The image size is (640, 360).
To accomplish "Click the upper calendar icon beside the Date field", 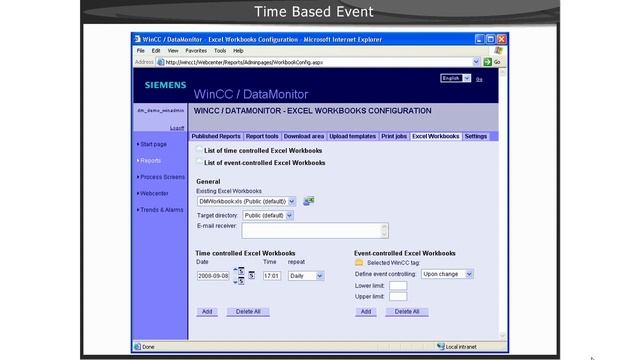I will tap(241, 271).
